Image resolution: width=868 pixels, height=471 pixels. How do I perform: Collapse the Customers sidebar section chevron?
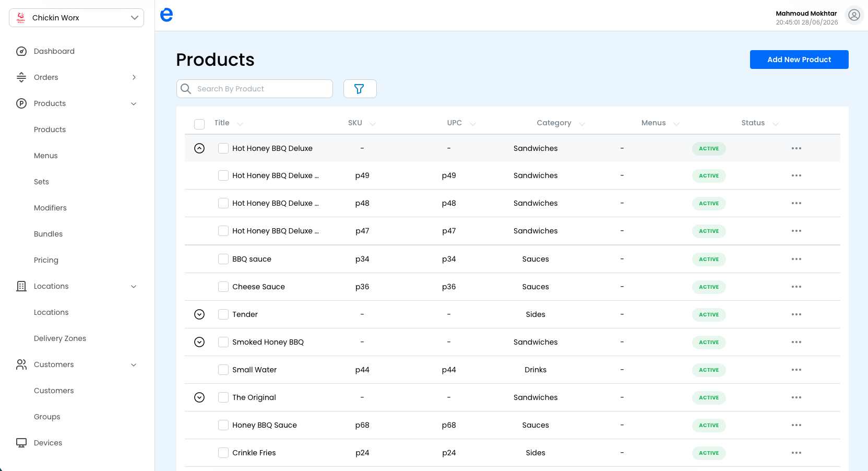point(134,364)
